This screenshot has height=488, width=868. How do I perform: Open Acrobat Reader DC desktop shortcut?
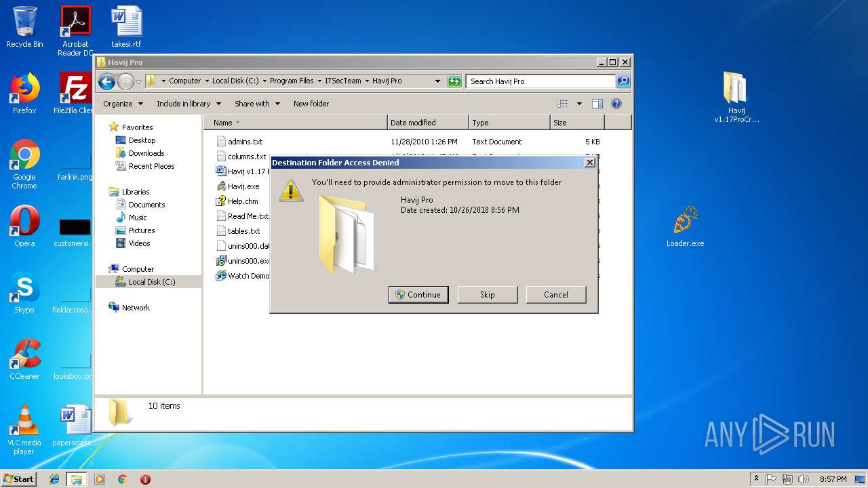pyautogui.click(x=75, y=31)
